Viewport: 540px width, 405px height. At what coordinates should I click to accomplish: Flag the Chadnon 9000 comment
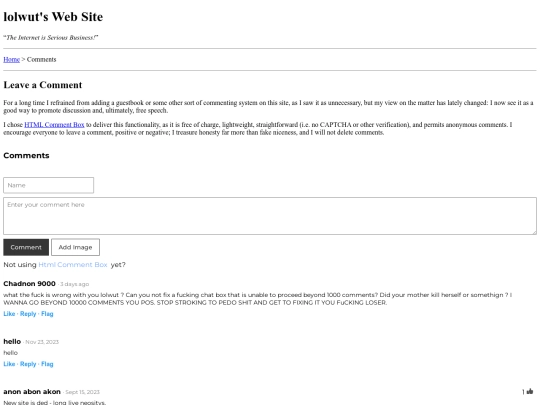(x=47, y=314)
